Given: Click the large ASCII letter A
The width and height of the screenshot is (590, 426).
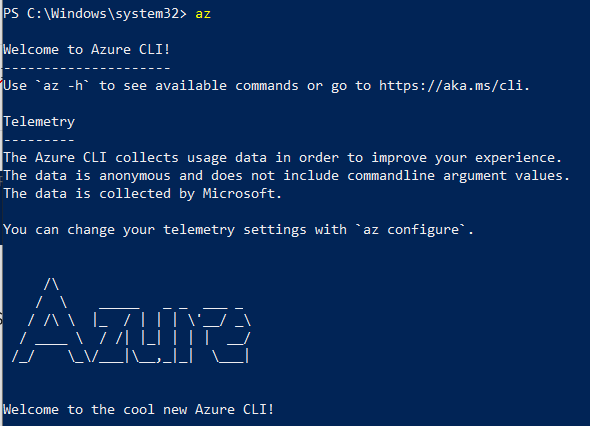Looking at the screenshot, I should [51, 321].
